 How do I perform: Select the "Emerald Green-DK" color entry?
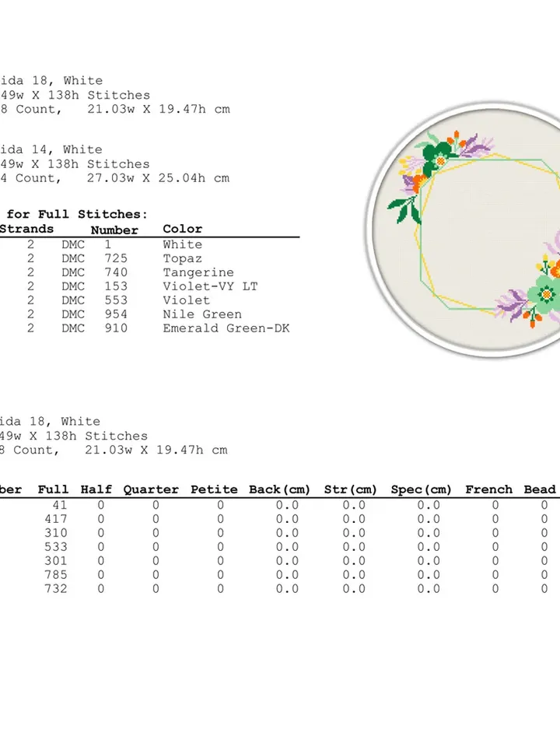226,328
